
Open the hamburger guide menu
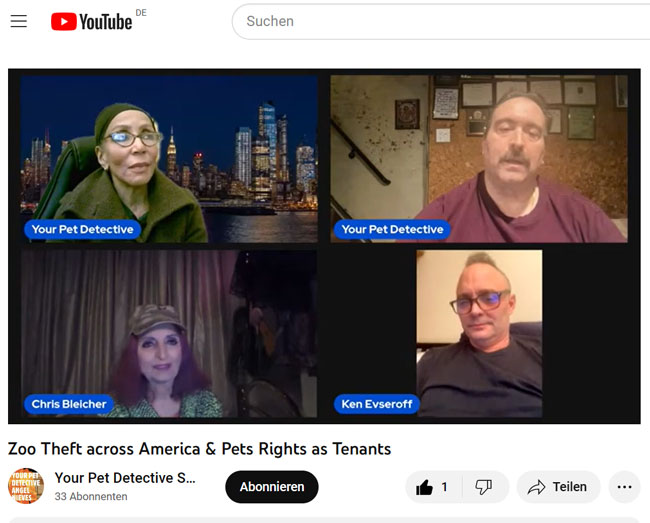19,21
